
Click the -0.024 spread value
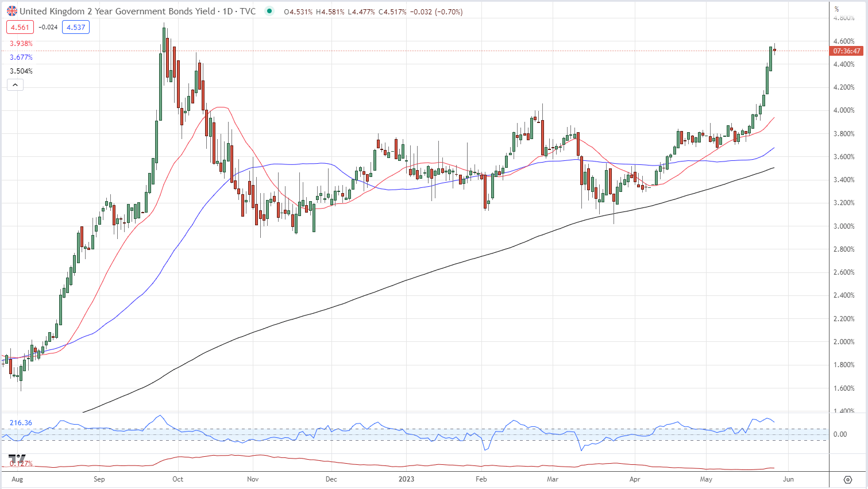click(x=48, y=27)
